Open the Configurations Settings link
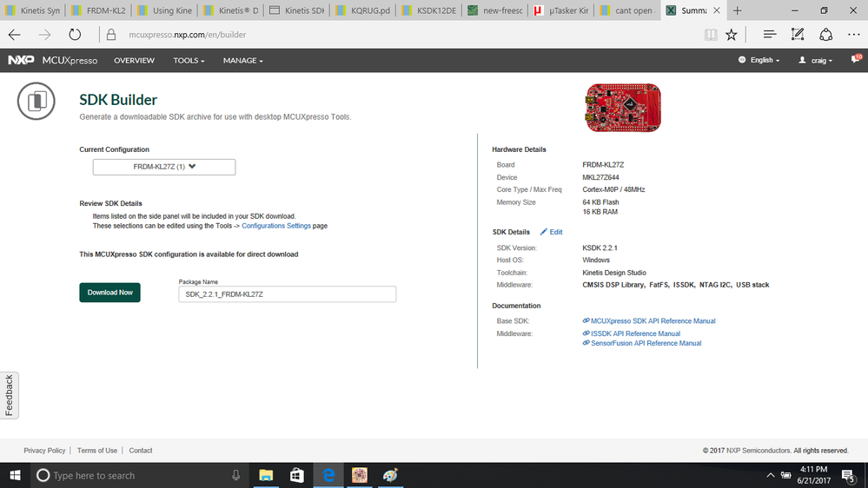Viewport: 868px width, 488px height. [x=276, y=226]
